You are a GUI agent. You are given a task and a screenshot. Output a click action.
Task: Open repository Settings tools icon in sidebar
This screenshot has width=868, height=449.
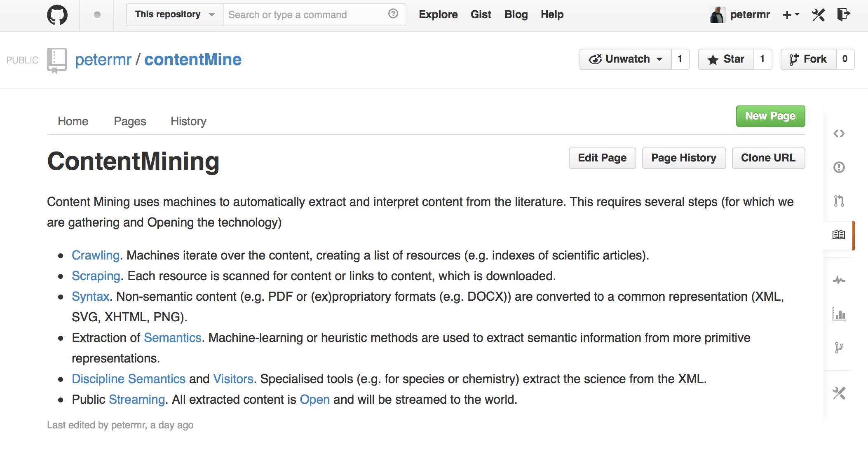tap(839, 393)
